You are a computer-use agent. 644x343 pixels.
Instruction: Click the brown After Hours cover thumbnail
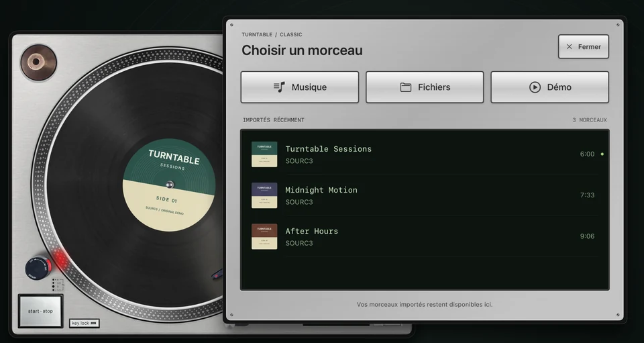tap(264, 236)
